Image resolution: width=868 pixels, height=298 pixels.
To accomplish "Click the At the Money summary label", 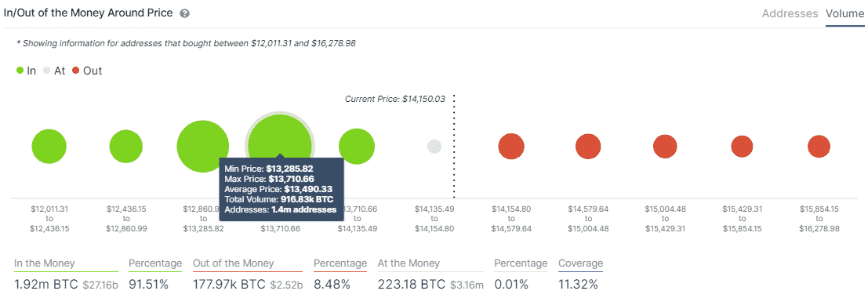I will pos(409,263).
